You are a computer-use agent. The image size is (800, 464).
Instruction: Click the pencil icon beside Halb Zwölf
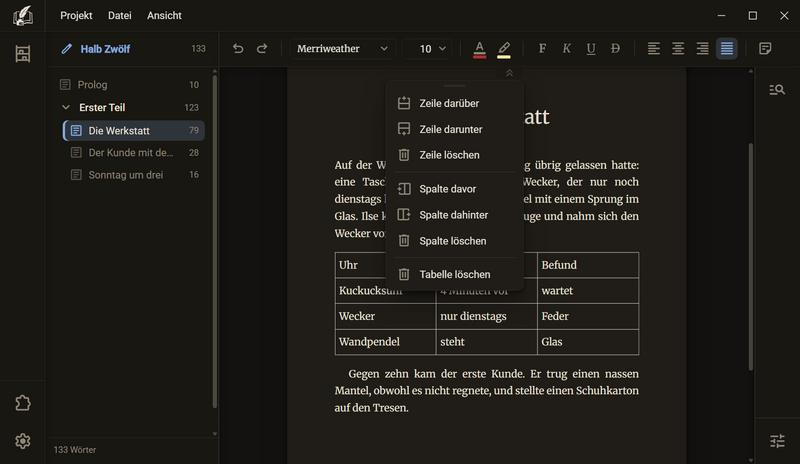pyautogui.click(x=66, y=49)
